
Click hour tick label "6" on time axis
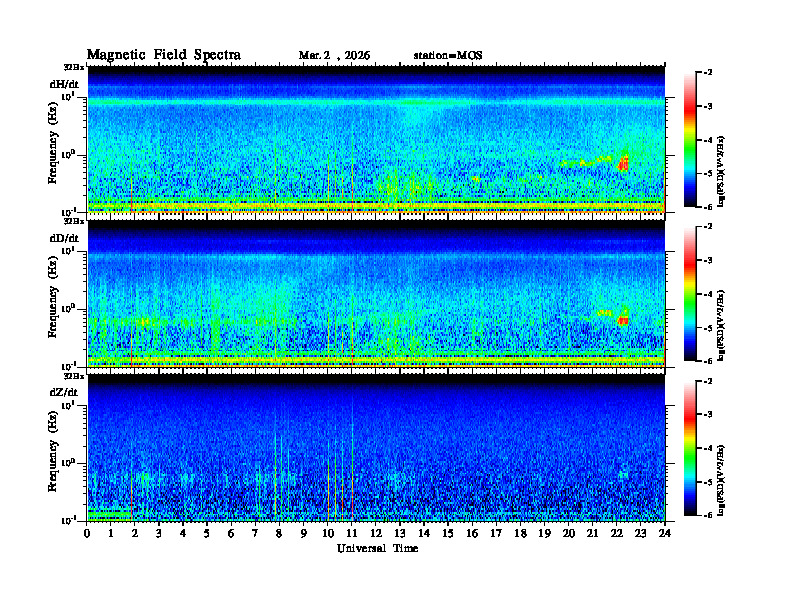click(x=231, y=534)
